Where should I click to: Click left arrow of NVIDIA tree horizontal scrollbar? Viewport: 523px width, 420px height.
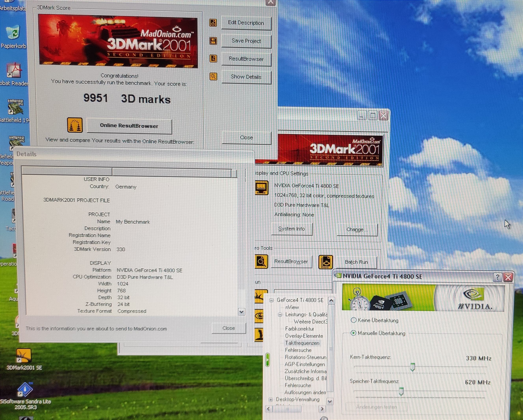[268, 409]
